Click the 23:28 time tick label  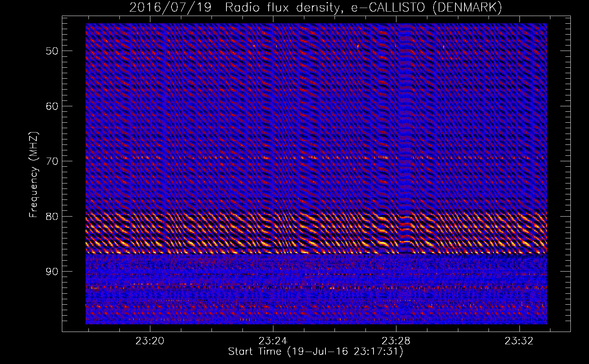pos(396,341)
